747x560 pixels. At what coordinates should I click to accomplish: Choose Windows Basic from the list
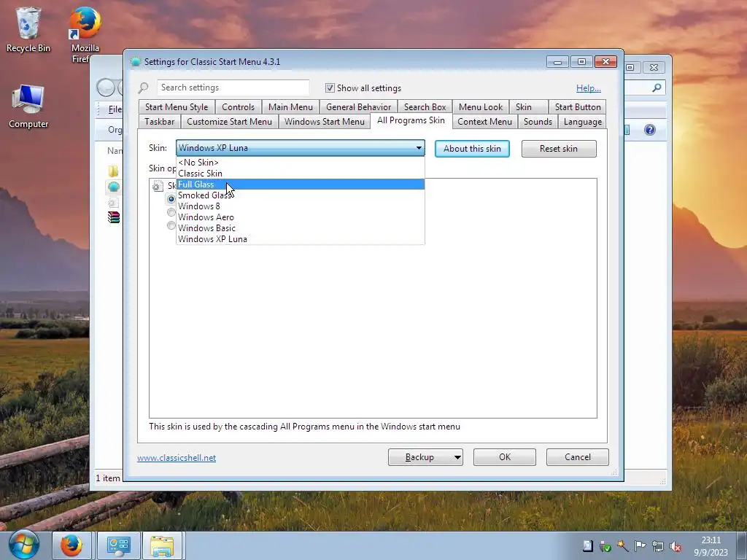click(x=300, y=228)
